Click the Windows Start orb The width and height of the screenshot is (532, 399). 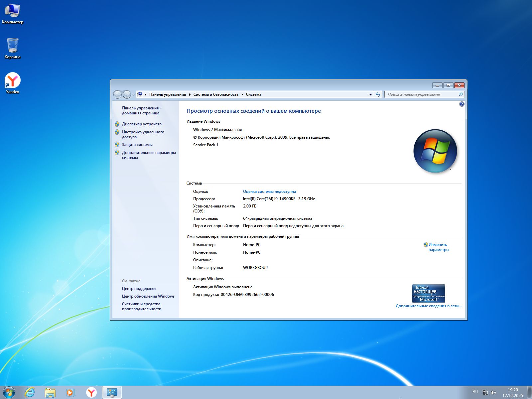(x=9, y=392)
